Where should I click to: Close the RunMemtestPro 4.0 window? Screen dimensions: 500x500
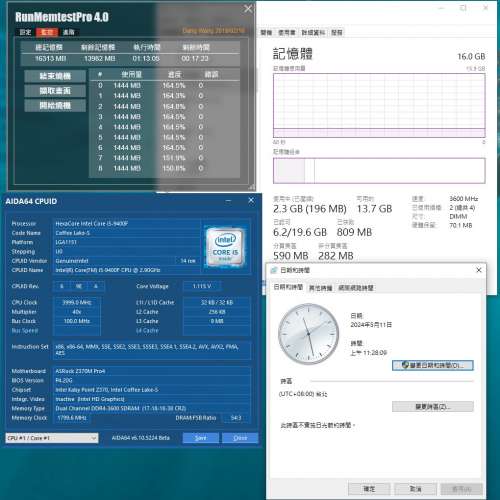click(248, 9)
